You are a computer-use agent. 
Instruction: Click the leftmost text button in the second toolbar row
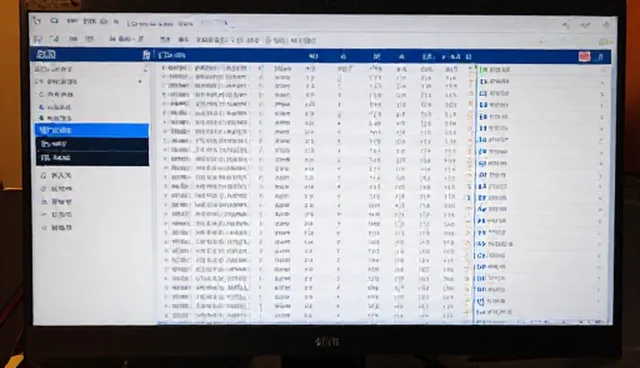(x=126, y=39)
